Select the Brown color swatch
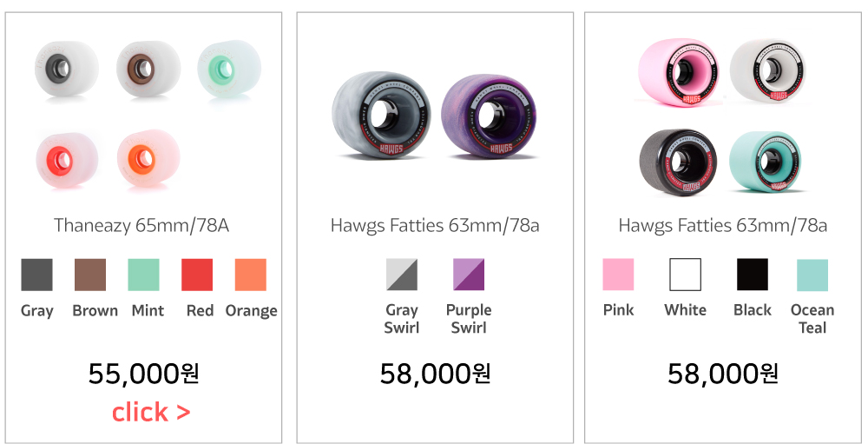The height and width of the screenshot is (444, 868). point(90,275)
